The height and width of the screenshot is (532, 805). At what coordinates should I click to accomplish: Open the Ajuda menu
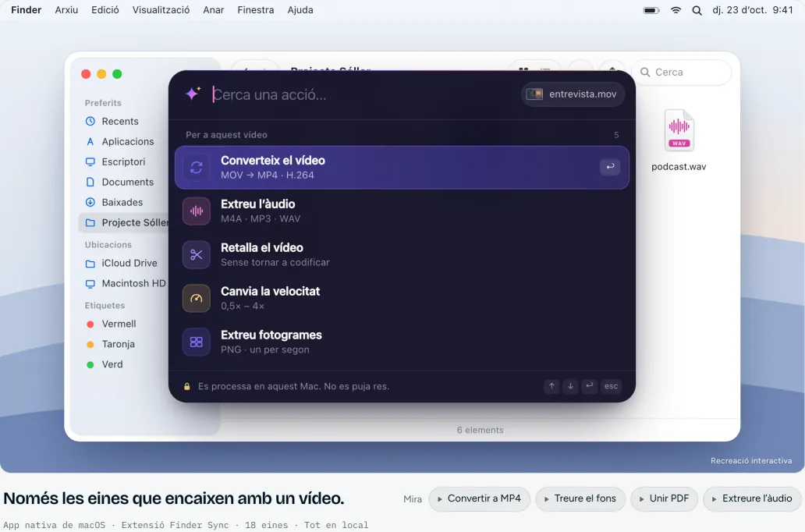(300, 10)
